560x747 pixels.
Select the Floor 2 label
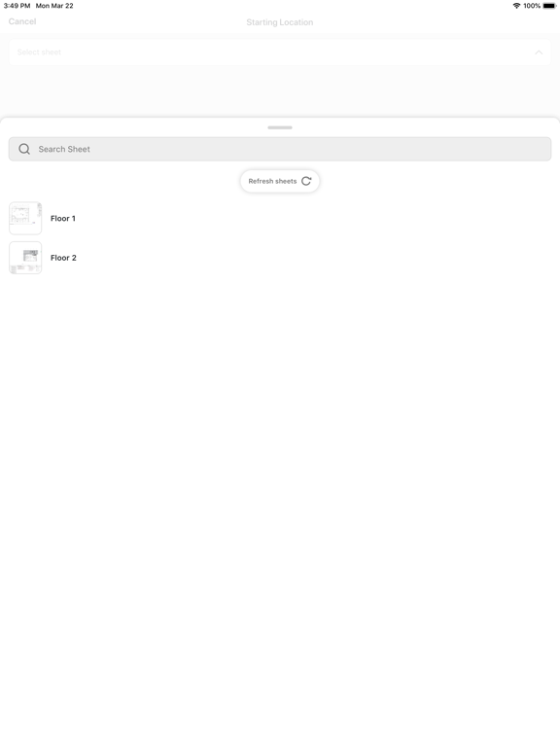pos(63,258)
